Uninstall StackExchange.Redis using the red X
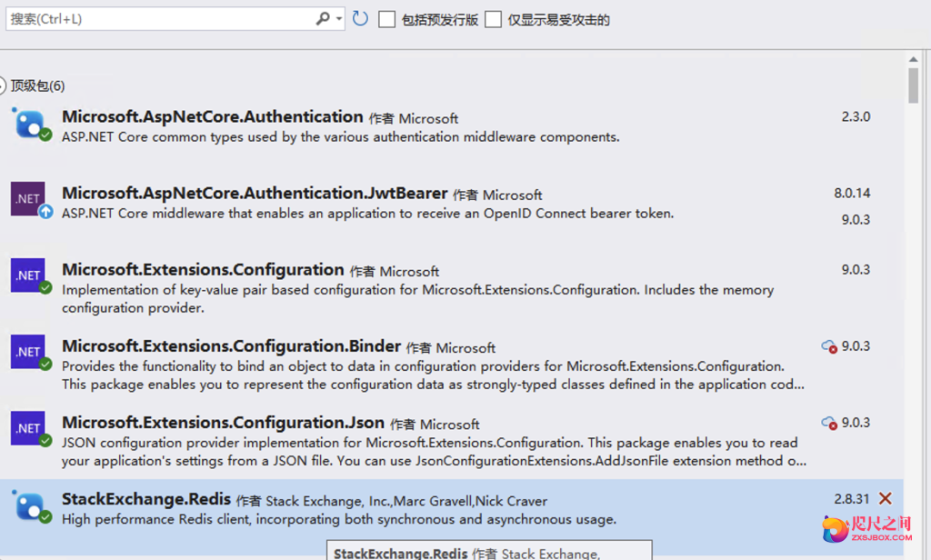931x560 pixels. click(x=886, y=498)
